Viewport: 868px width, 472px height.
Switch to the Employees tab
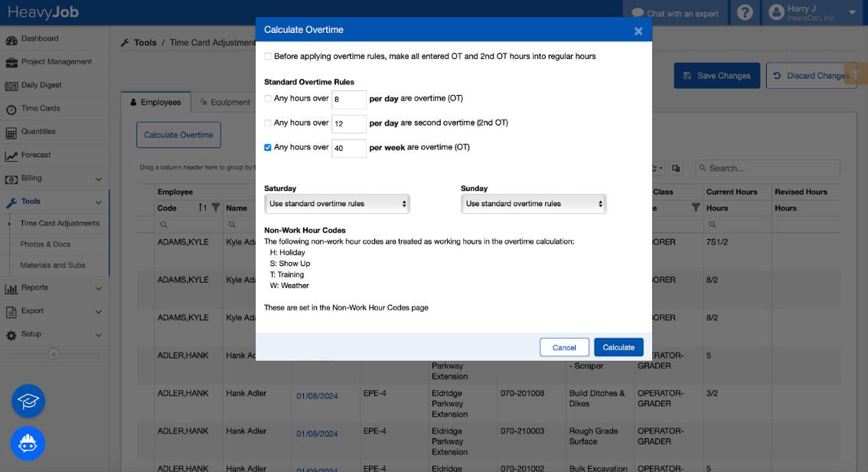(x=155, y=102)
